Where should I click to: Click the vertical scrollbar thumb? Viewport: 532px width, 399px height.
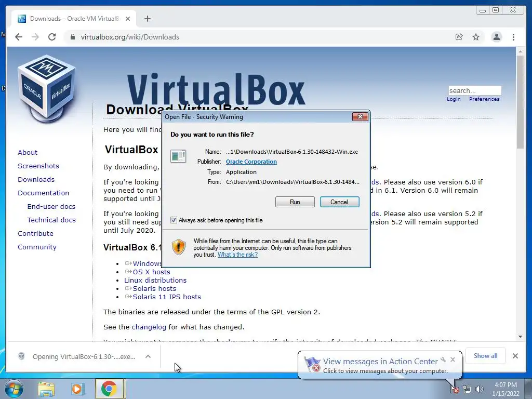click(x=520, y=102)
